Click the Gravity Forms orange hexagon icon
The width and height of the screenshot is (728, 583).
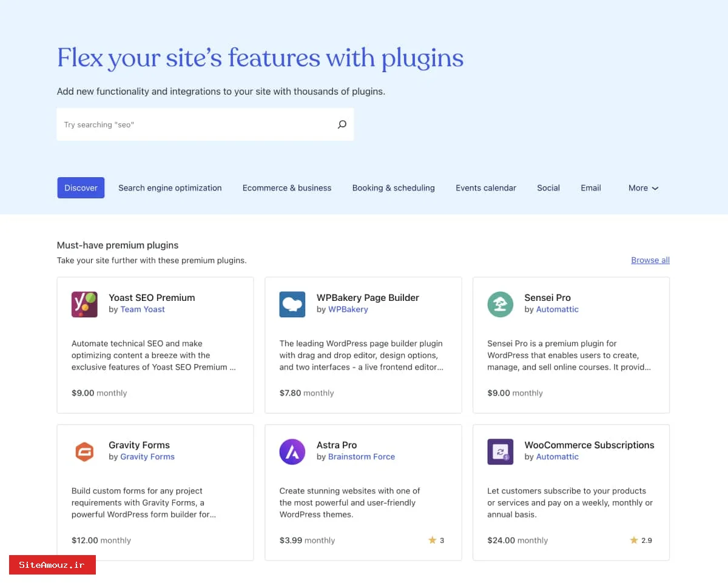point(84,451)
